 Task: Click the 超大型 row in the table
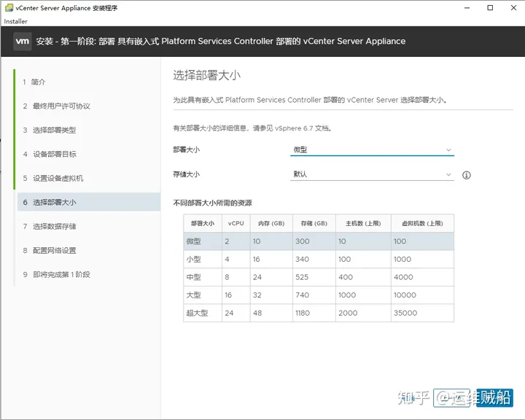coord(318,313)
